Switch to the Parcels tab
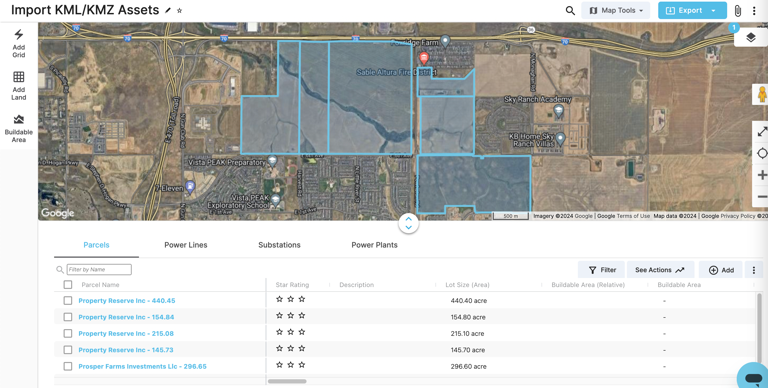Image resolution: width=768 pixels, height=388 pixels. pos(96,245)
